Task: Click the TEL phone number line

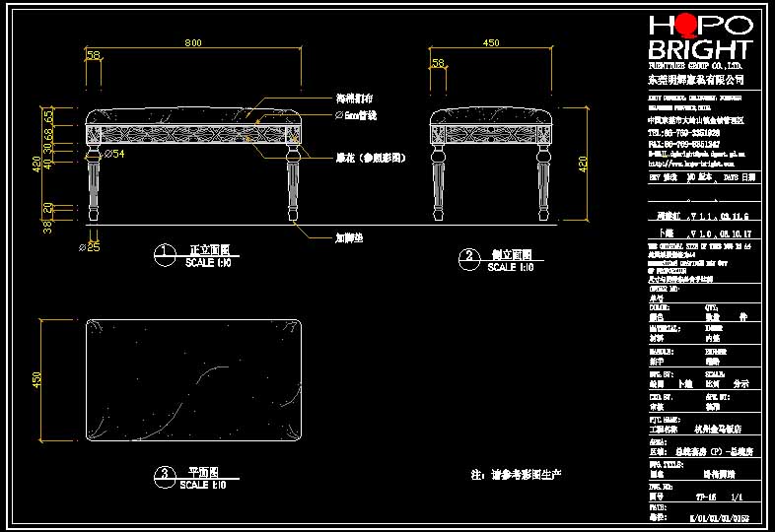Action: 684,133
